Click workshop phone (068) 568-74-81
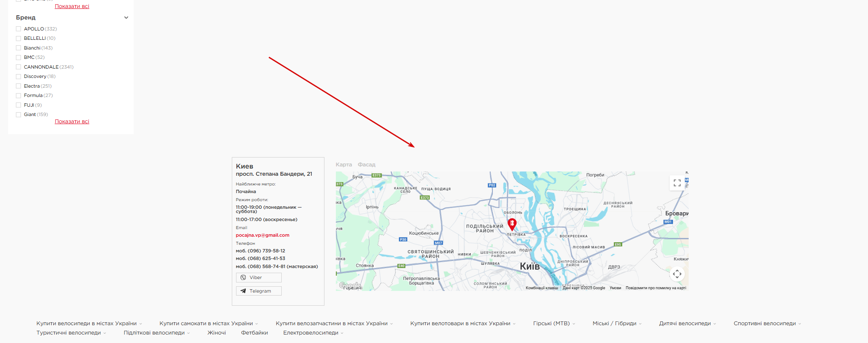Image resolution: width=868 pixels, height=343 pixels. click(277, 267)
